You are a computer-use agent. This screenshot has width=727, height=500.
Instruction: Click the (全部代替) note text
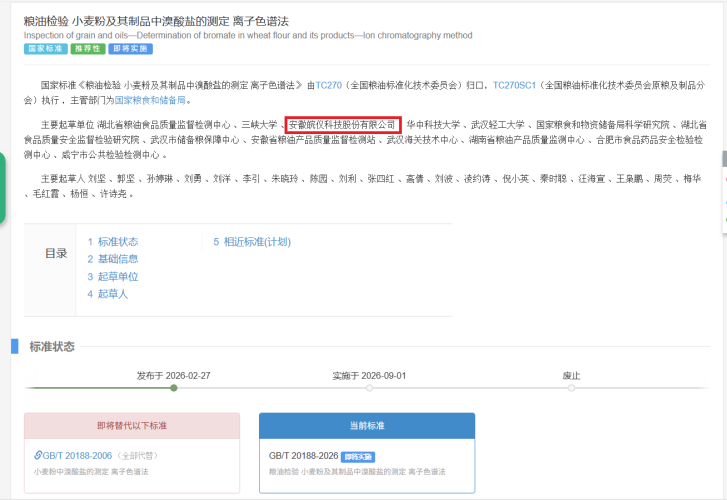[138, 455]
